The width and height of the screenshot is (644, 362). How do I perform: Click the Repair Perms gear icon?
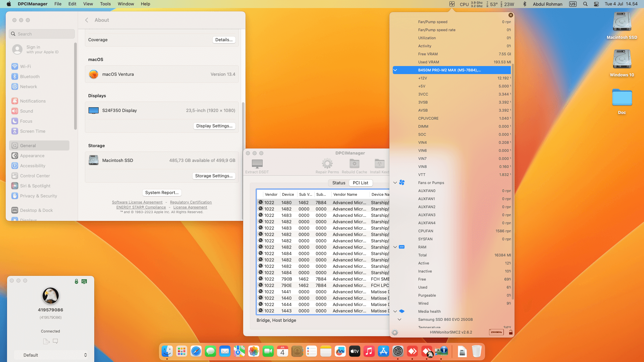(x=327, y=164)
